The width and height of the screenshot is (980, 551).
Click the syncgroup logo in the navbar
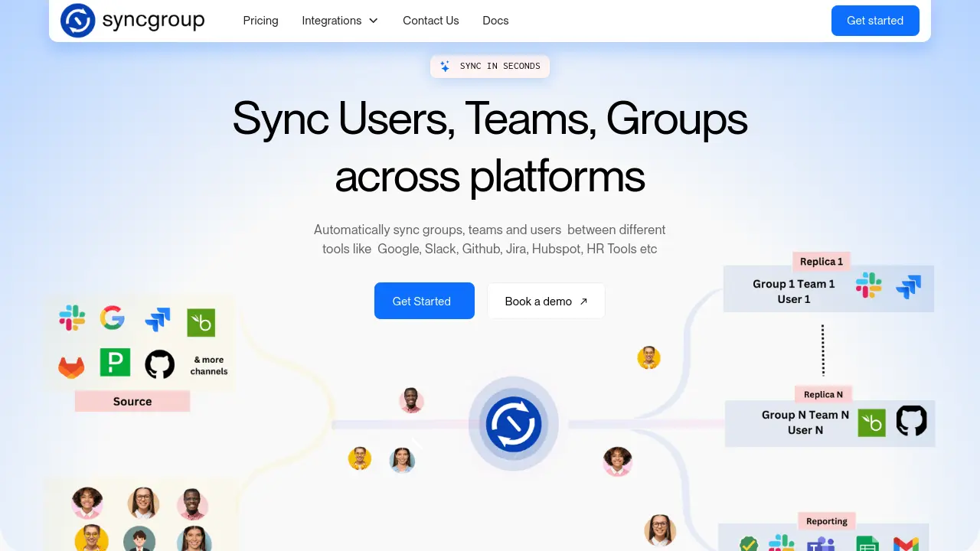pos(132,21)
